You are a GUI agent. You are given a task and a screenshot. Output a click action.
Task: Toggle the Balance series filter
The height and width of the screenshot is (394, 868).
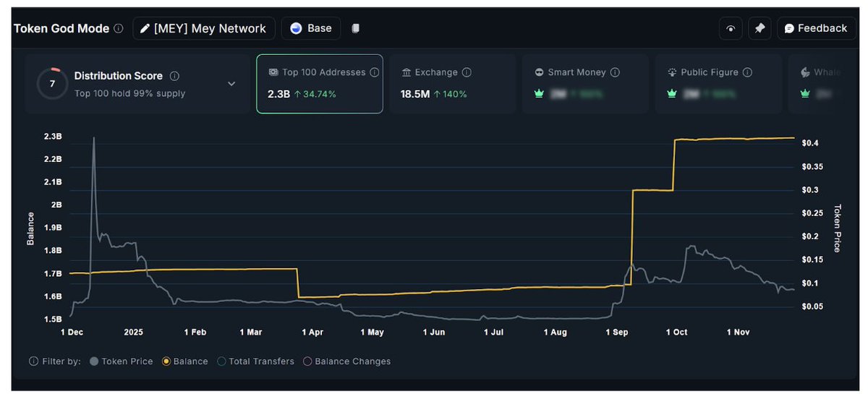[185, 361]
